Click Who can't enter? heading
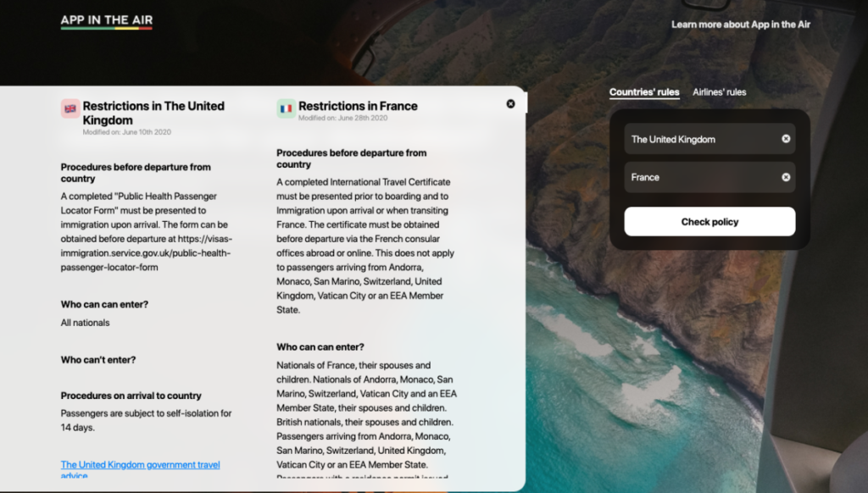The width and height of the screenshot is (868, 493). click(98, 360)
